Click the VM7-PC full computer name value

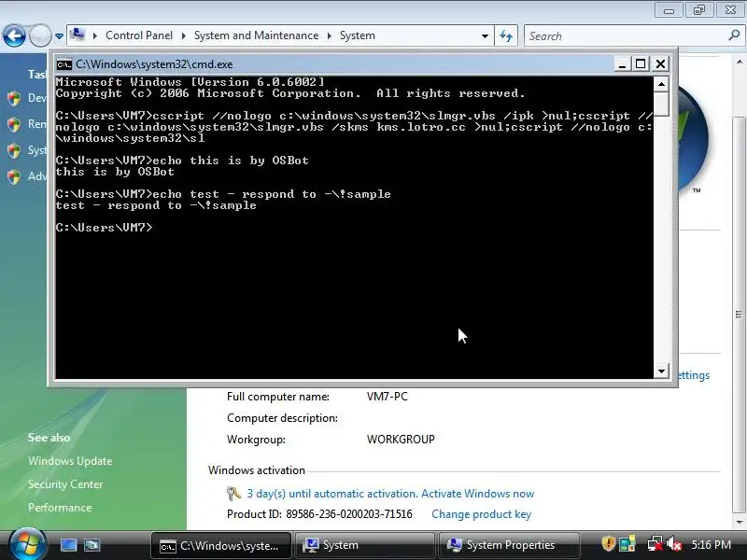(x=388, y=397)
